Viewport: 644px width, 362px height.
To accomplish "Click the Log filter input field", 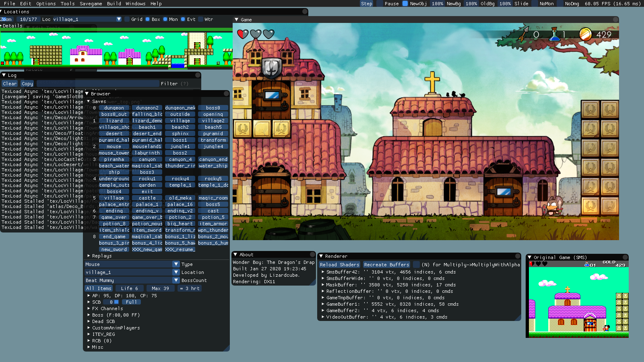I will click(x=98, y=84).
